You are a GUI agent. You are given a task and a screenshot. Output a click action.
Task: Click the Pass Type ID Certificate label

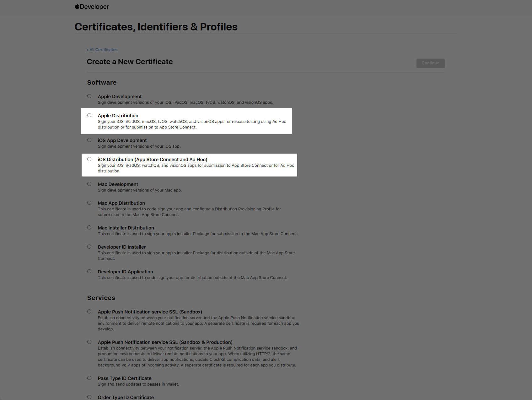(125, 378)
